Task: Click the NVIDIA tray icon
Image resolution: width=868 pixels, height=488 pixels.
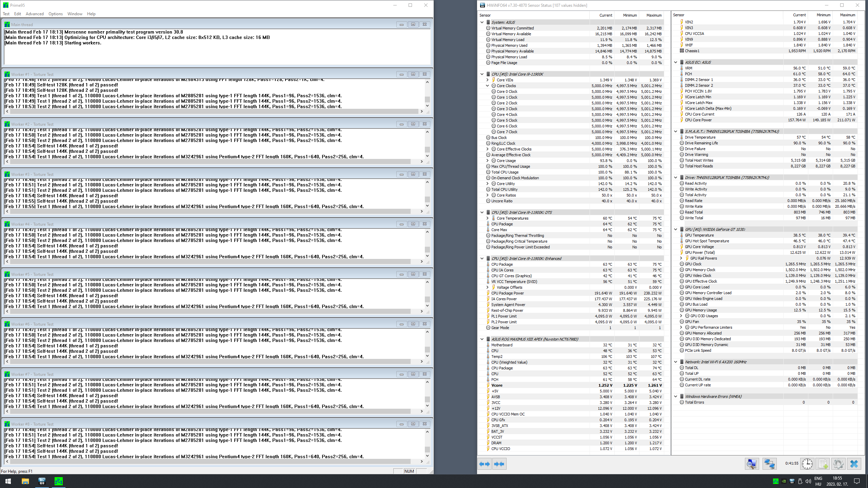Action: tap(784, 481)
